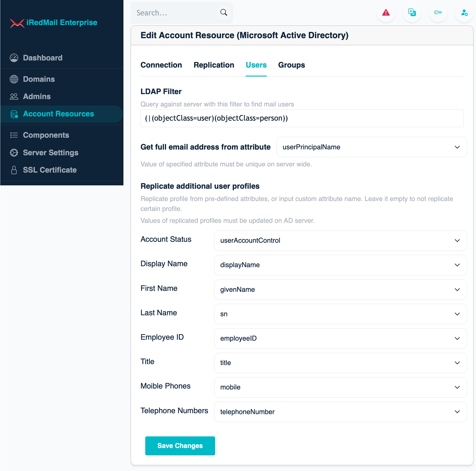Open the Employee ID attribute dropdown
This screenshot has height=471, width=476.
pyautogui.click(x=340, y=338)
